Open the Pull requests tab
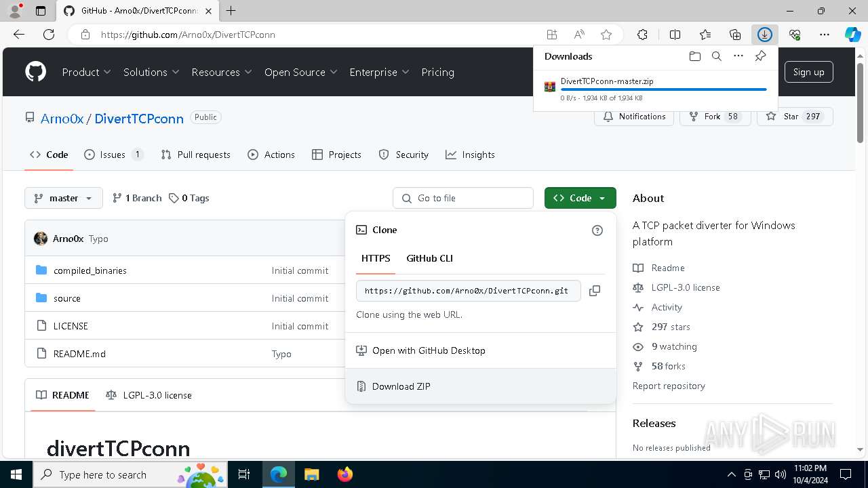868x488 pixels. coord(196,155)
